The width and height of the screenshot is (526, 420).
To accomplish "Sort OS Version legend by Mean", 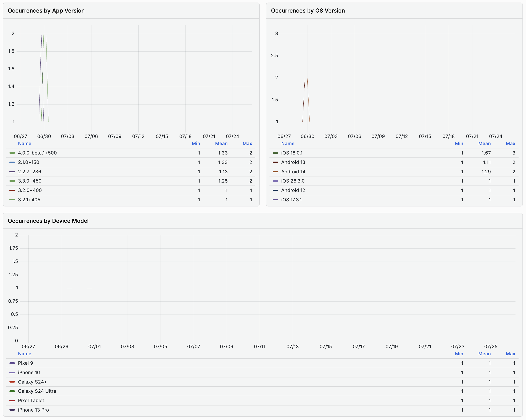I will point(485,144).
